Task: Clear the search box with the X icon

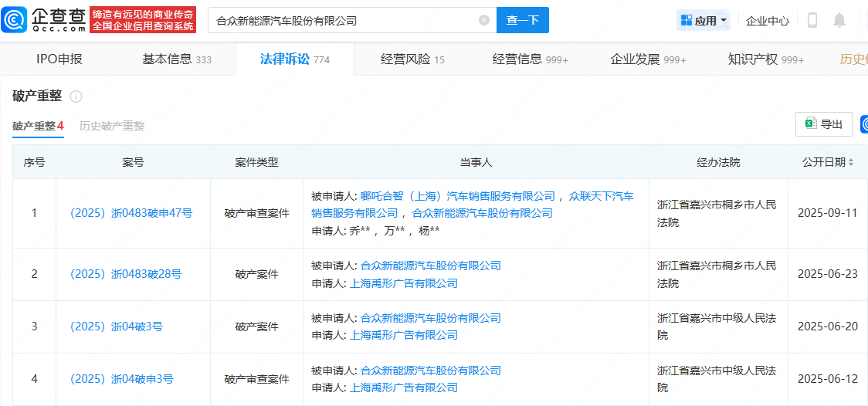Action: click(484, 21)
